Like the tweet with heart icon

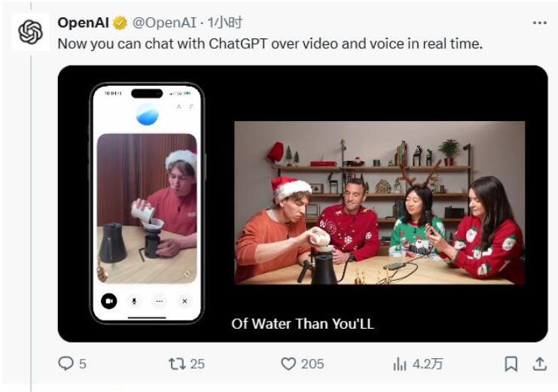(288, 363)
